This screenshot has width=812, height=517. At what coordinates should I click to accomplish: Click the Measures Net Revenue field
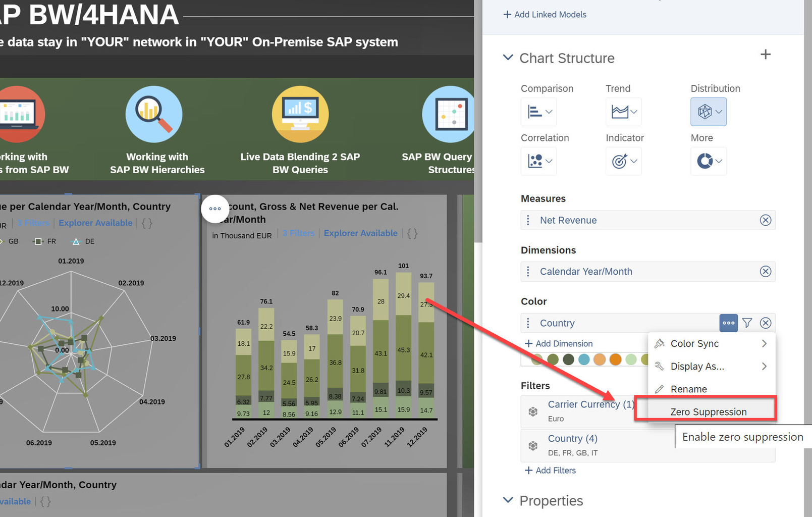tap(648, 220)
